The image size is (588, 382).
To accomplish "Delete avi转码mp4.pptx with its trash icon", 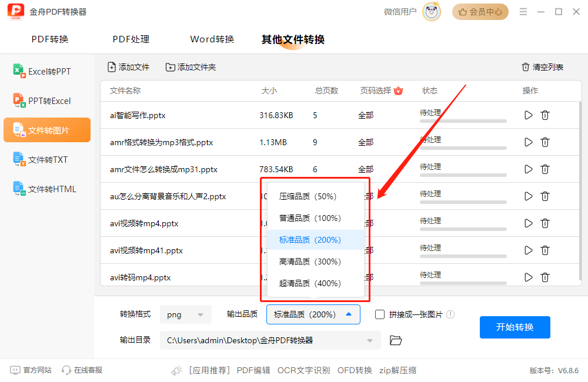I will (x=545, y=277).
